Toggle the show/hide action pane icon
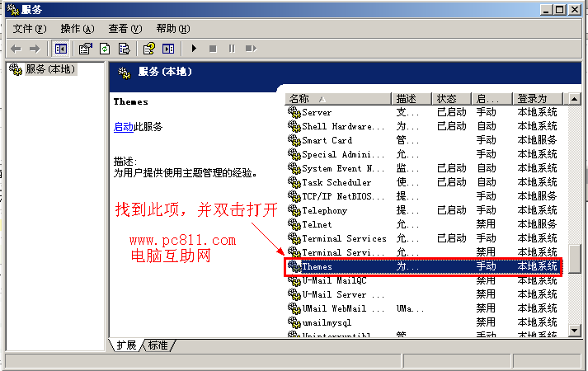 click(168, 49)
